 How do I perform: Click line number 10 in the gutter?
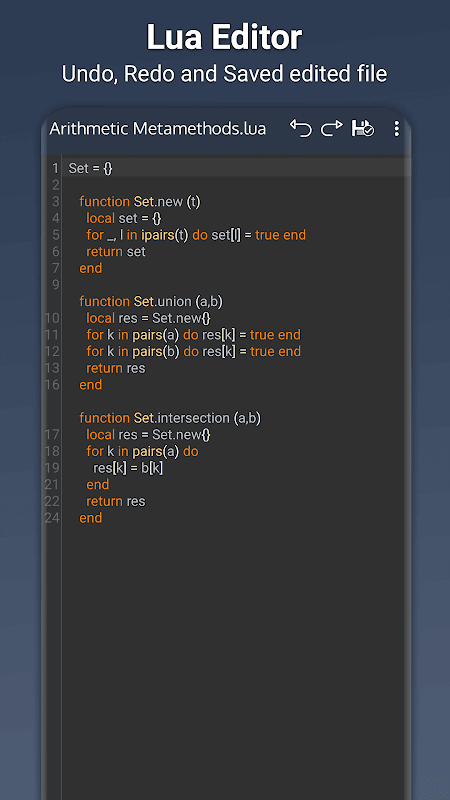click(52, 318)
